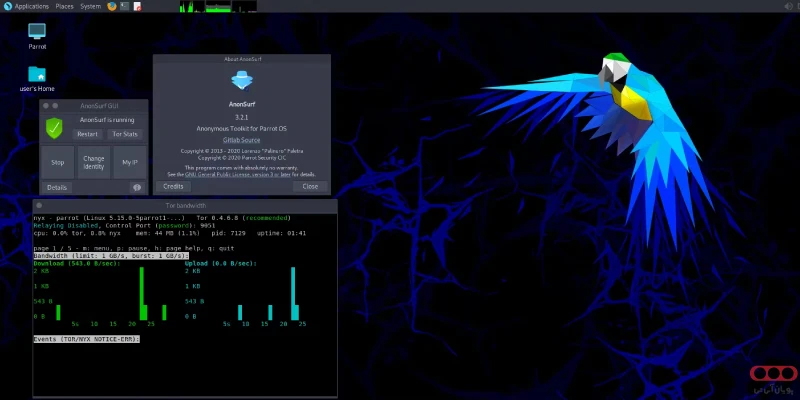This screenshot has width=800, height=400.
Task: Click the 'Download (543.0 B/sec):' label
Action: click(x=77, y=263)
